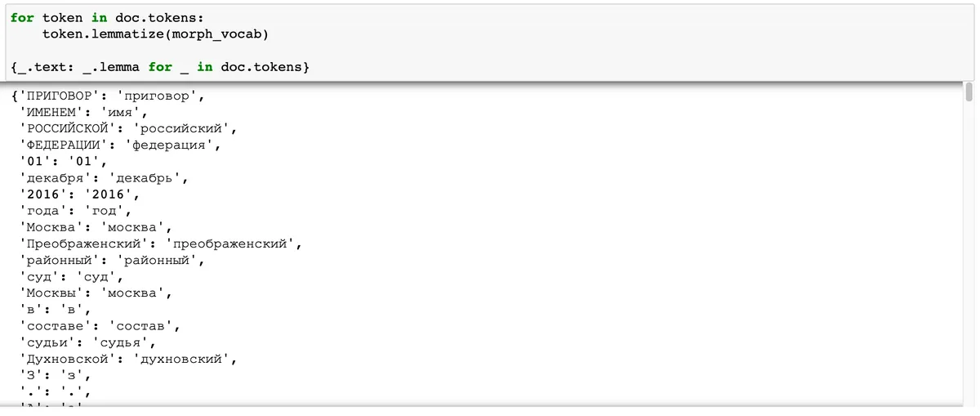Click inside the code cell on token.lemmatize(morph_vocab)
980x416 pixels.
click(x=155, y=34)
